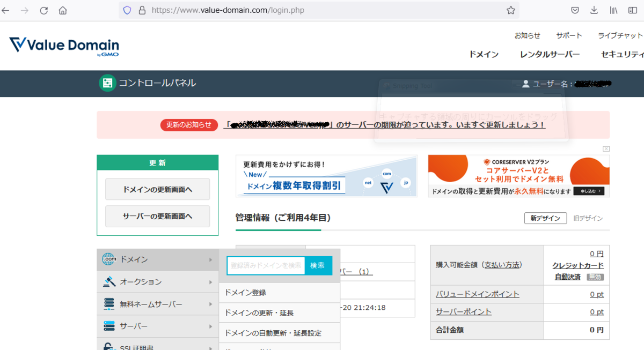This screenshot has width=644, height=350.
Task: Open the レンタルサーバー menu in the header
Action: tap(550, 54)
